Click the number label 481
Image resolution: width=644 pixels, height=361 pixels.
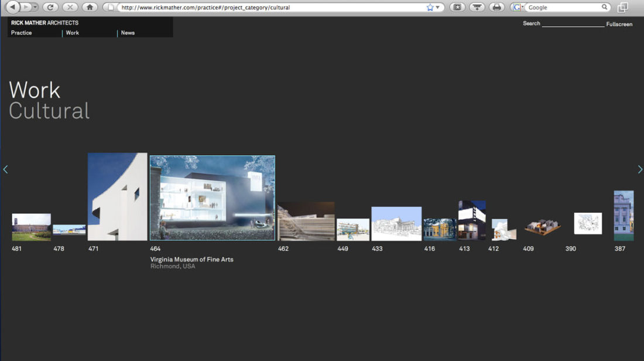tap(16, 248)
